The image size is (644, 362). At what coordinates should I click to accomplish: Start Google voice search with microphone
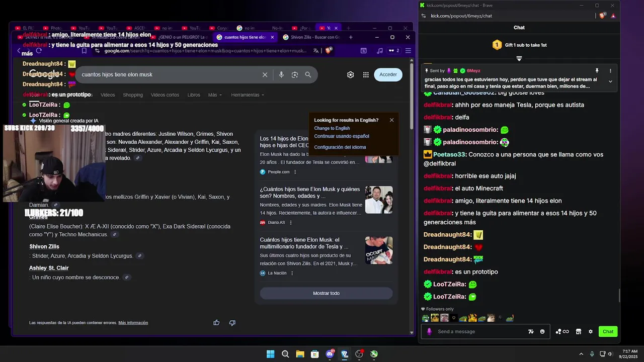(281, 74)
